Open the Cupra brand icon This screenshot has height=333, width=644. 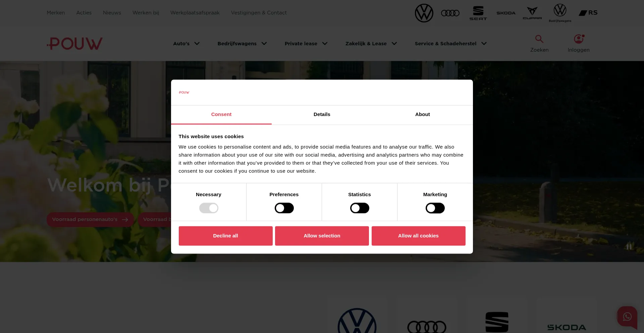tap(532, 13)
